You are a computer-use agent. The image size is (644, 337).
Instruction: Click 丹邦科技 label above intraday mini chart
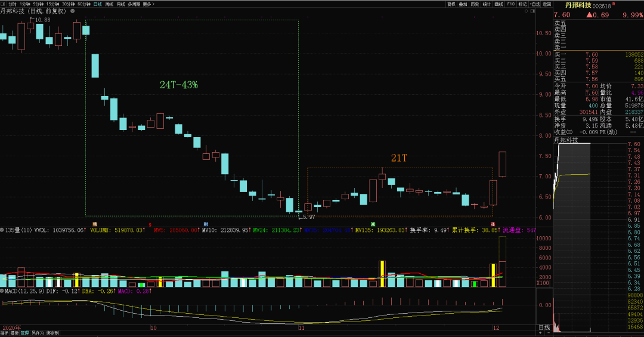(x=566, y=140)
